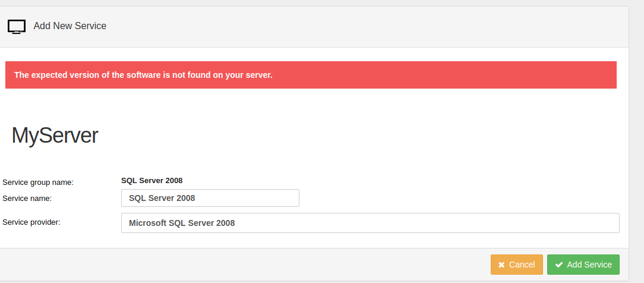The width and height of the screenshot is (644, 283).
Task: Click the MyServer heading
Action: 55,135
